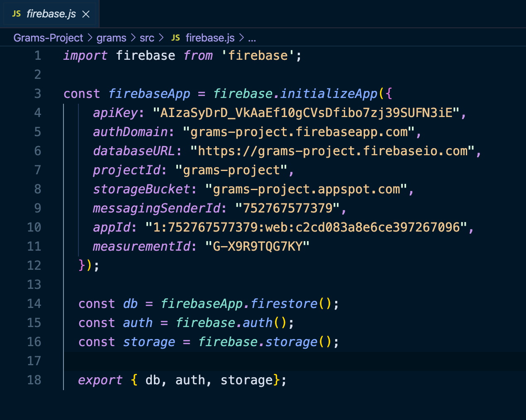Screen dimensions: 526x420
Task: Click the messagingSenderId property name
Action: tap(156, 208)
